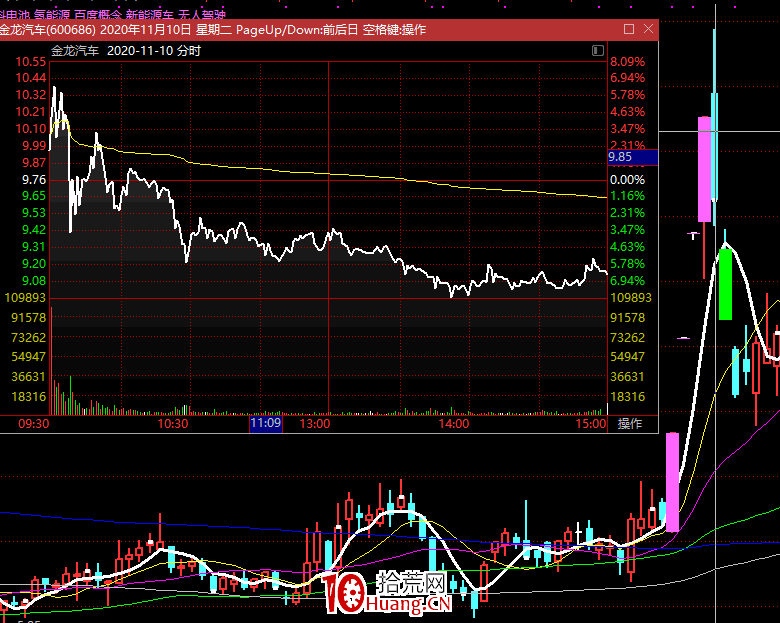780x623 pixels.
Task: Click the white 9.76 previous-close label
Action: (34, 180)
